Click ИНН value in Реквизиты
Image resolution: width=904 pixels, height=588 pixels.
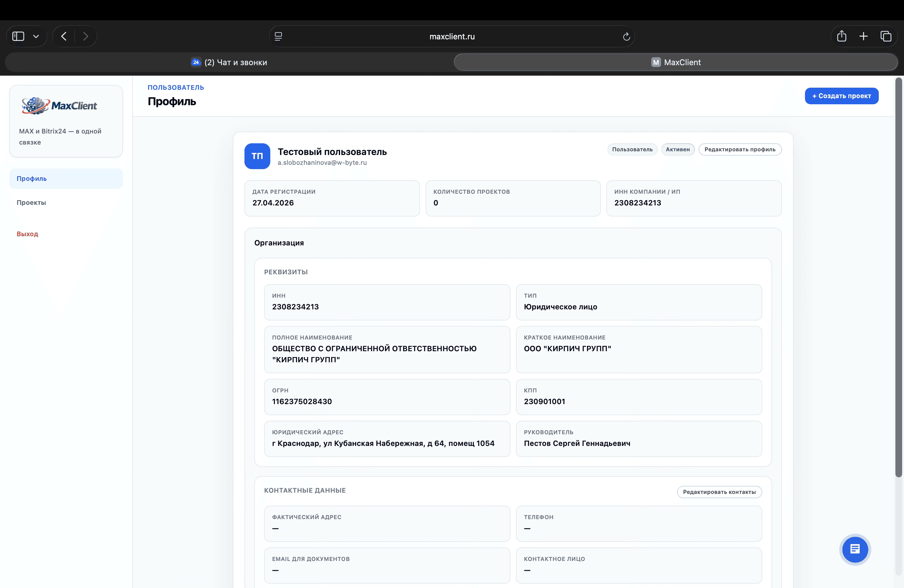tap(295, 307)
